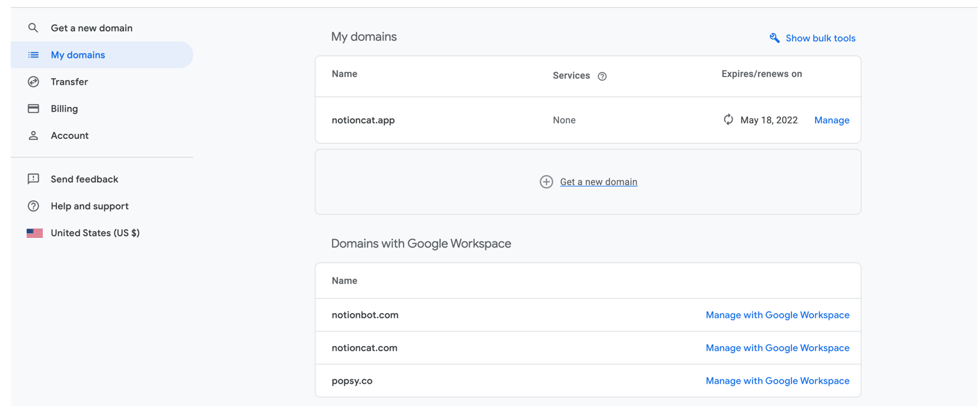Click the My domains list icon
This screenshot has width=980, height=406.
pyautogui.click(x=33, y=55)
